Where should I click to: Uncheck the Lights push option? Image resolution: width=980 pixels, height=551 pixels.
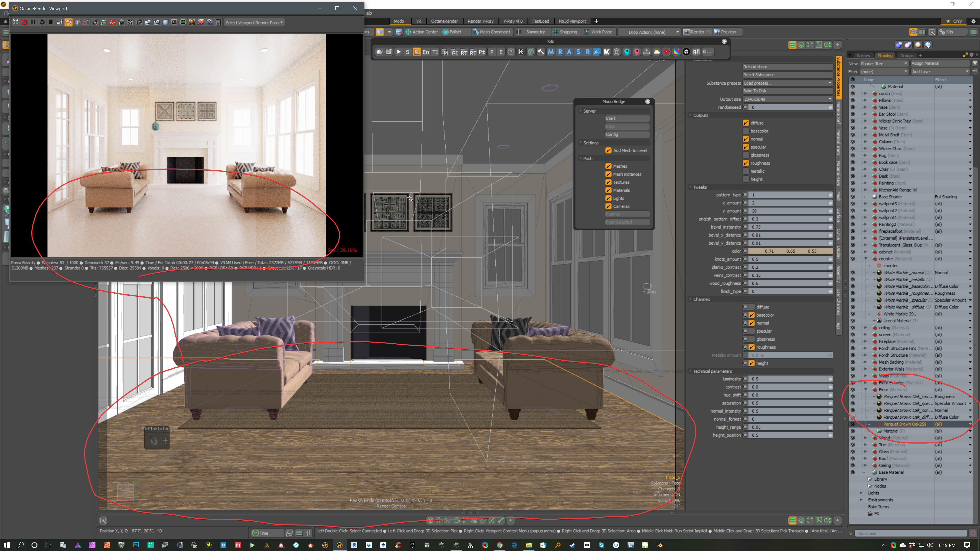pyautogui.click(x=608, y=198)
